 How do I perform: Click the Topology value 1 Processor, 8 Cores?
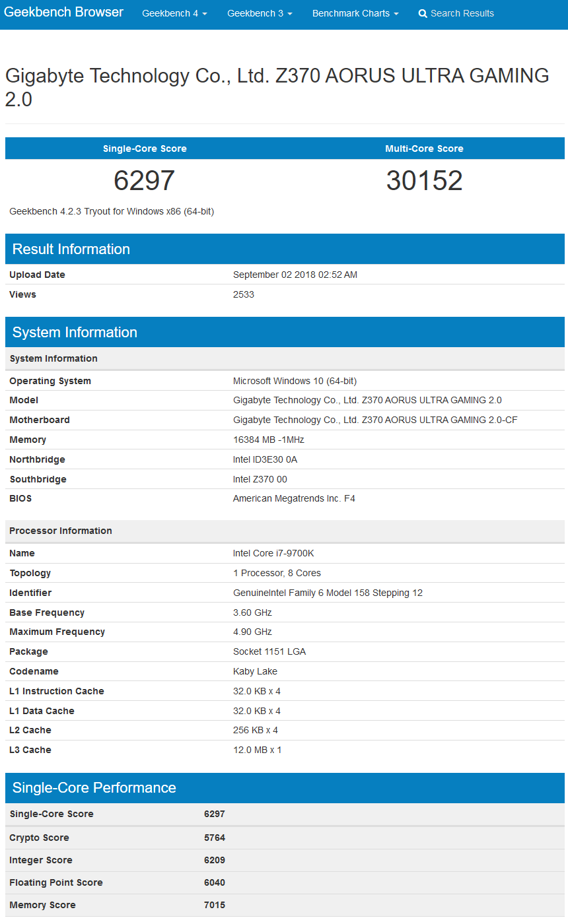click(x=277, y=573)
